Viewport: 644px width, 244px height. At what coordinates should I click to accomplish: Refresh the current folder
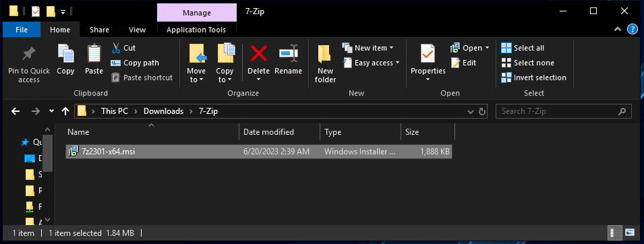[482, 111]
